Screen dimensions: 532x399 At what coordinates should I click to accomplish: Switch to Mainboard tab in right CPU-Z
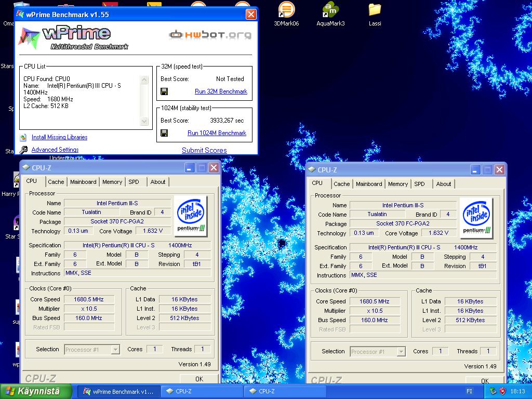coord(369,184)
